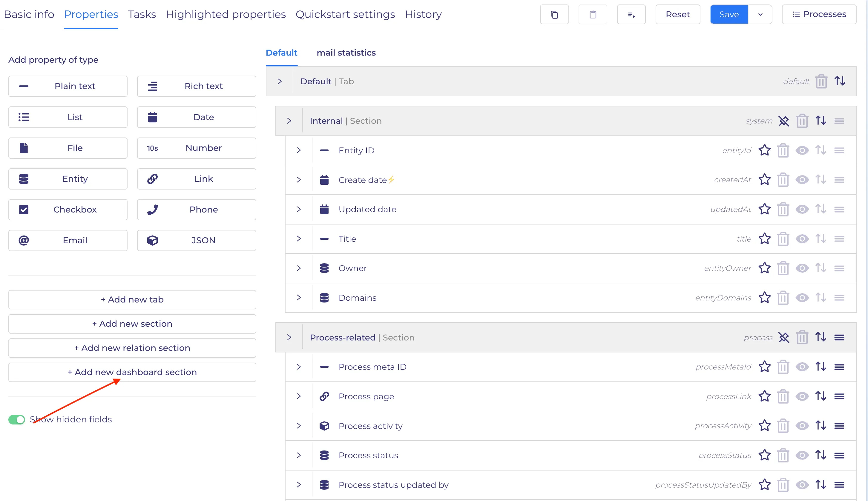Toggle visibility eye for Process activity

[802, 426]
